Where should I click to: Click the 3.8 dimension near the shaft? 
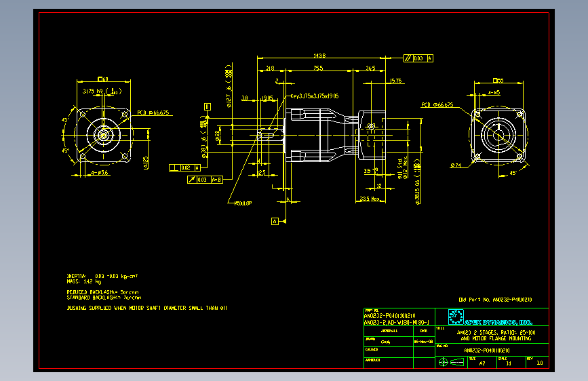245,98
